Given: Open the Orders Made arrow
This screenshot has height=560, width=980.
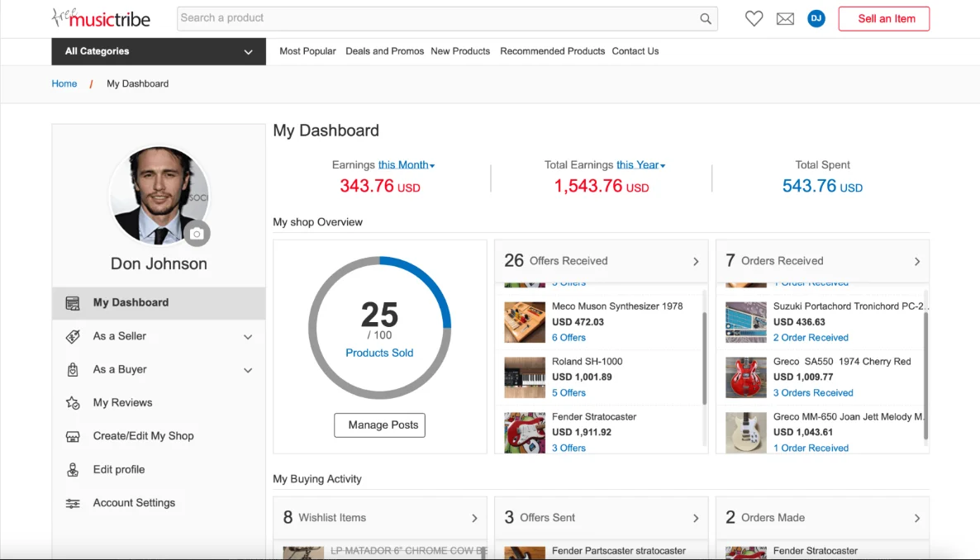Looking at the screenshot, I should pos(917,518).
